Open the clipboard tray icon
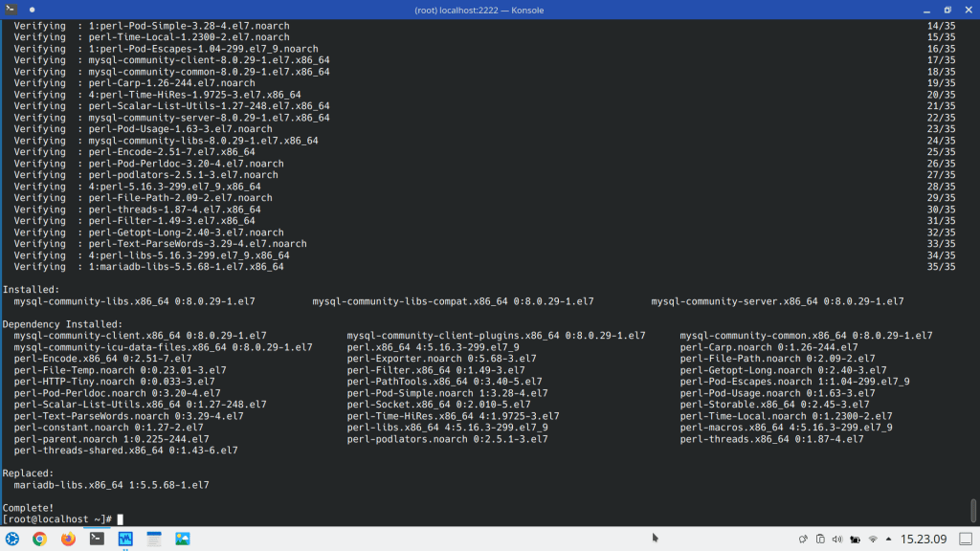The width and height of the screenshot is (980, 551). pos(820,540)
